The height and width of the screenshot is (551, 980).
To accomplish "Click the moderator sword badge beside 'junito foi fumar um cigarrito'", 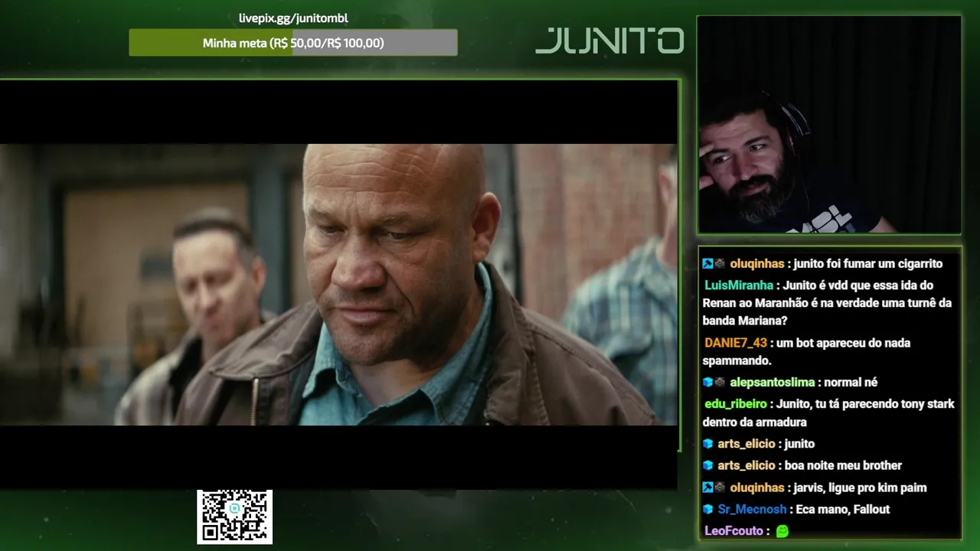I will click(x=707, y=263).
